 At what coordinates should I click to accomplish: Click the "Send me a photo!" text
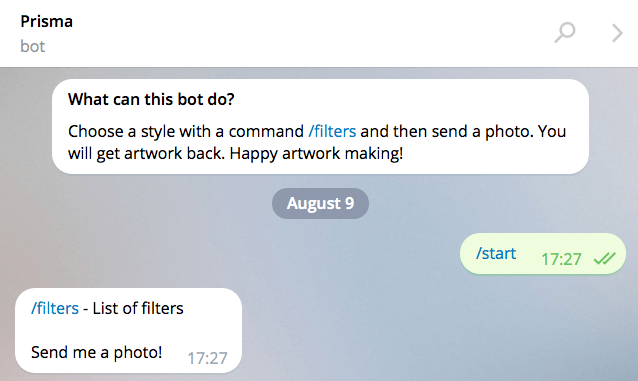[x=96, y=352]
